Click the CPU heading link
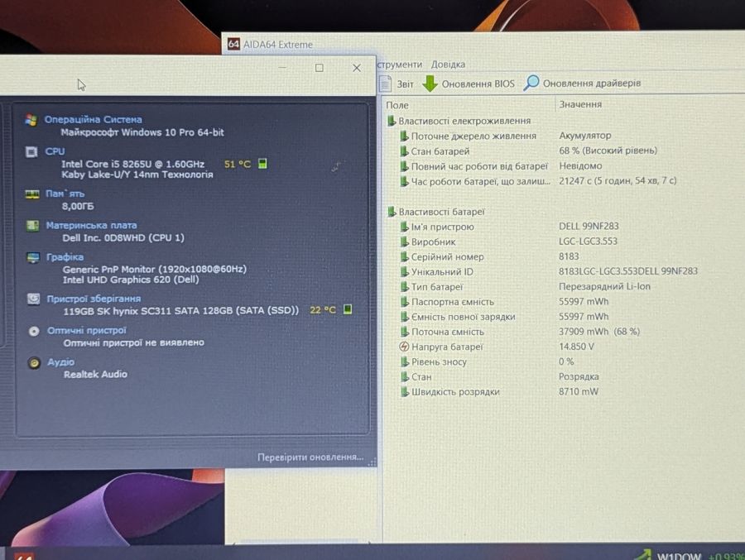 [x=55, y=151]
